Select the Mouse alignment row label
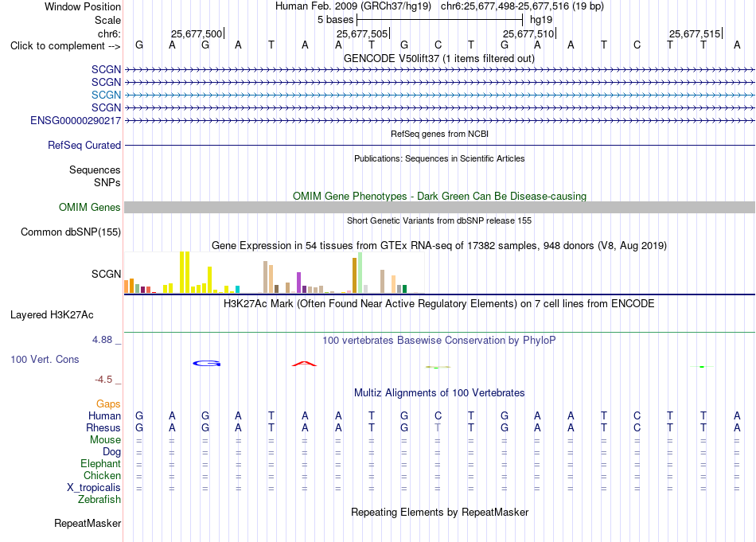 (105, 440)
